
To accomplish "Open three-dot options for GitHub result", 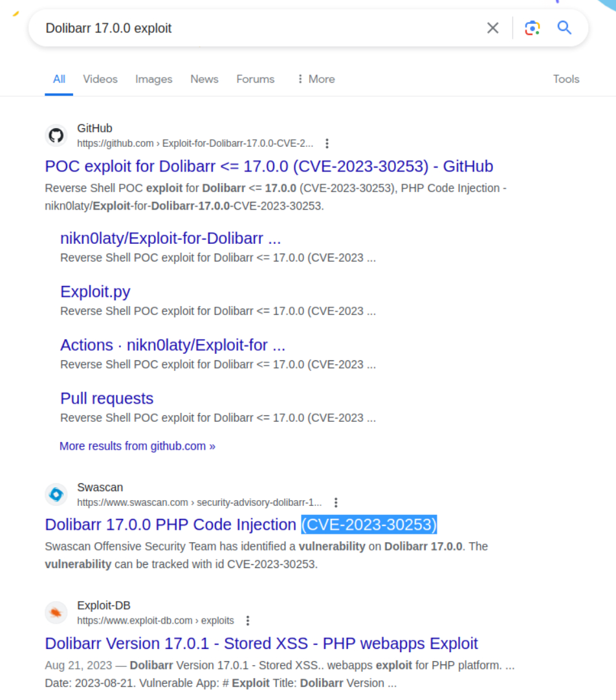I will tap(327, 144).
